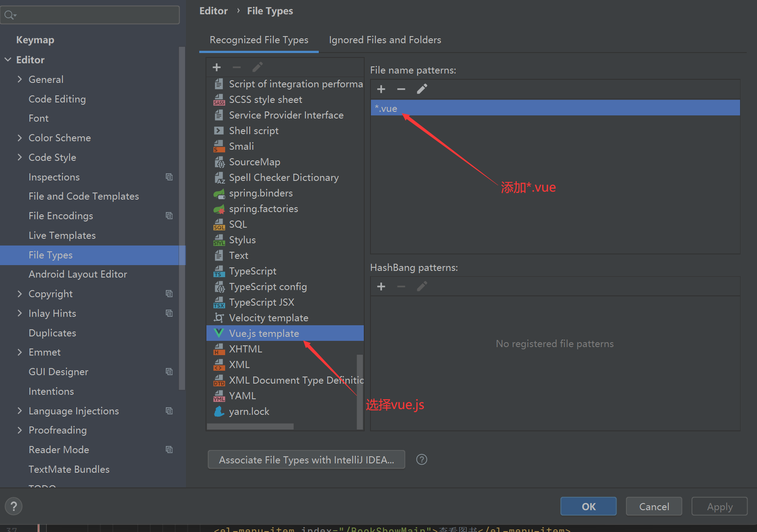Expand the Color Scheme node
757x532 pixels.
click(x=20, y=138)
